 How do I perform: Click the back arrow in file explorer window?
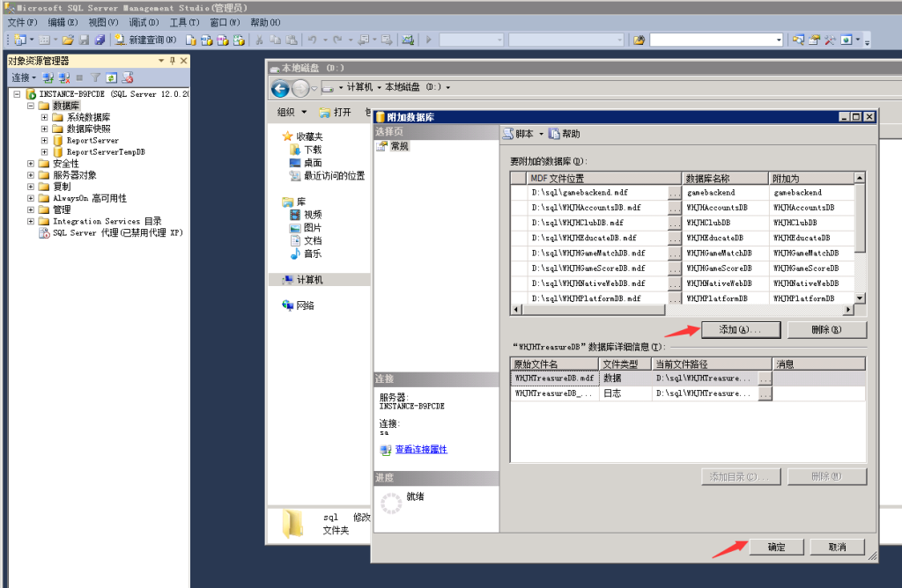(281, 88)
